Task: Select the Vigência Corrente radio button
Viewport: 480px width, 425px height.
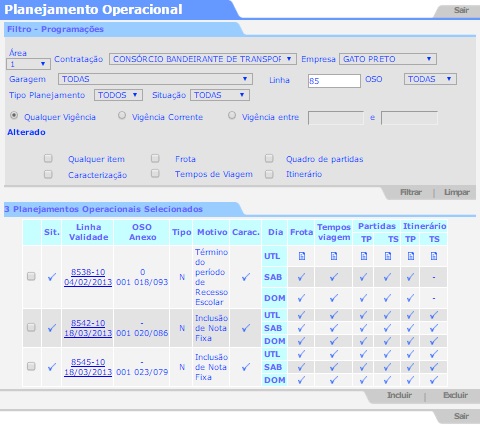Action: pos(122,115)
